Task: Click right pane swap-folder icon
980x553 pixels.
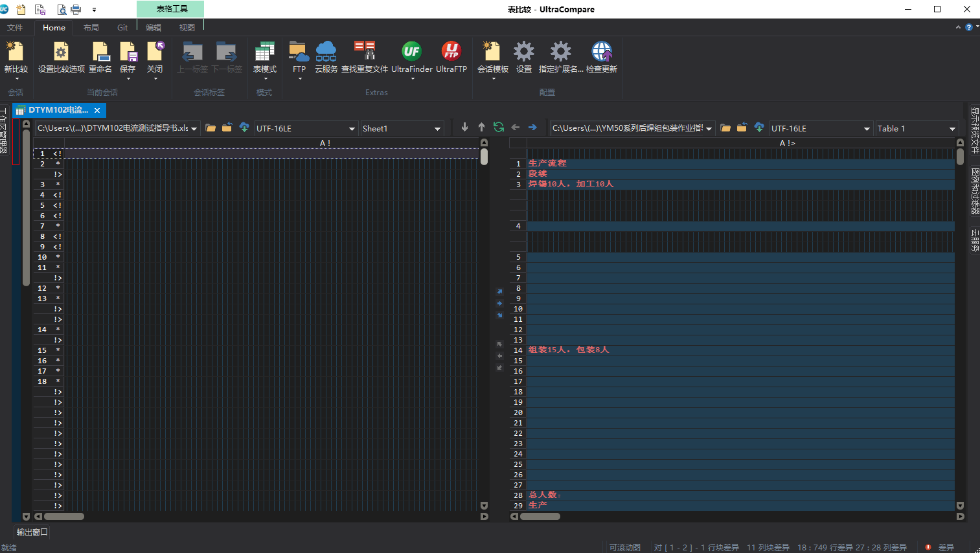Action: 742,128
